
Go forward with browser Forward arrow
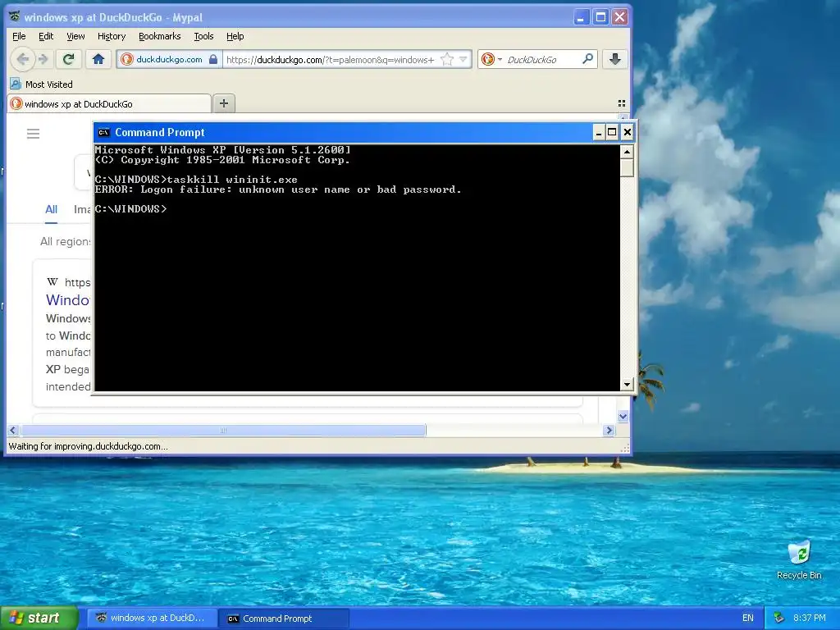pyautogui.click(x=44, y=59)
